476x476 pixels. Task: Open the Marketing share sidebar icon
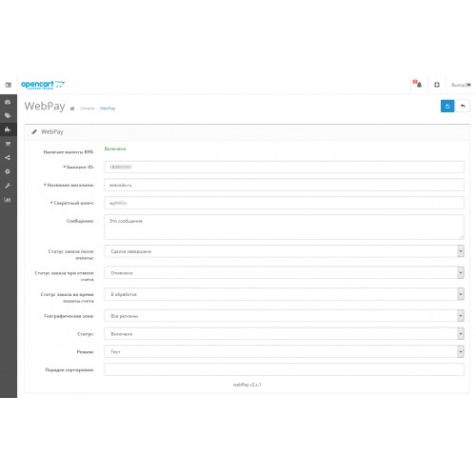(8, 158)
